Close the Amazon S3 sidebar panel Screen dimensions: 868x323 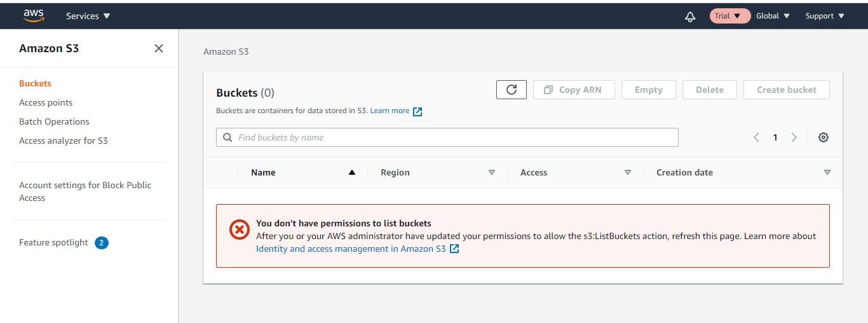[159, 48]
